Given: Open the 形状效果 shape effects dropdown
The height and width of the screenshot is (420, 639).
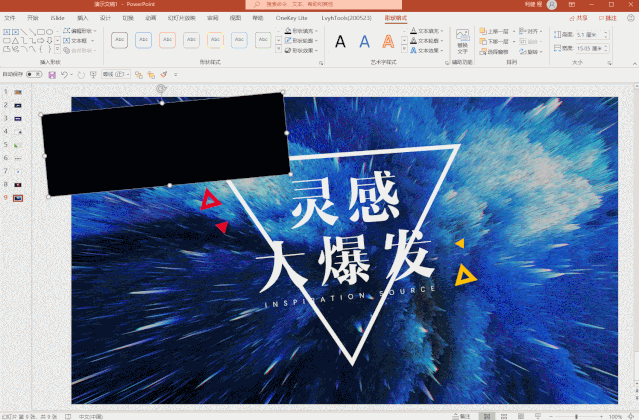Looking at the screenshot, I should point(301,51).
